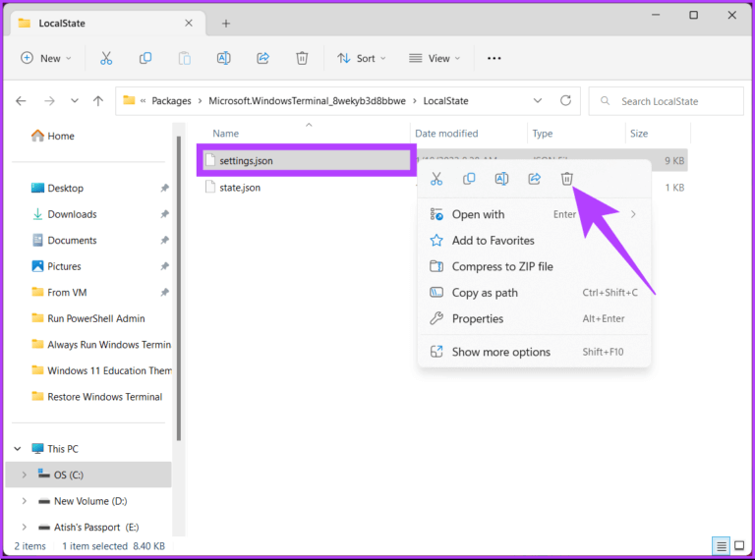Close the LocalState tab
The height and width of the screenshot is (560, 755).
[x=189, y=24]
